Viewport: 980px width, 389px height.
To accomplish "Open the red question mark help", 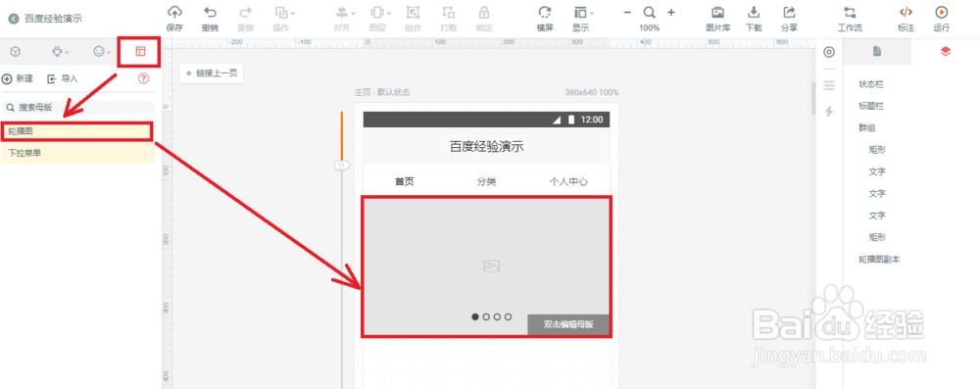I will 144,78.
